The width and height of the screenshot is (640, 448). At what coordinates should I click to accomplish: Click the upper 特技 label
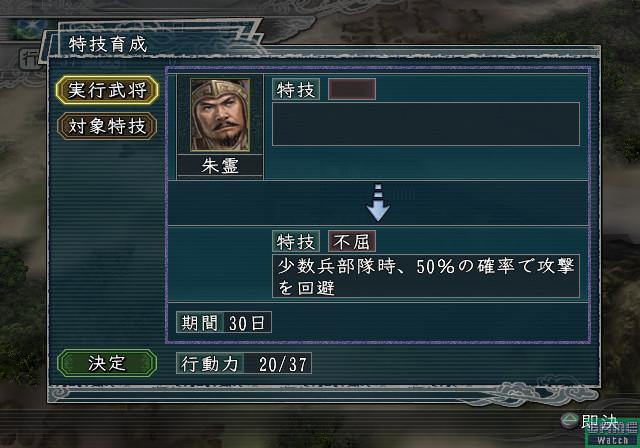click(296, 89)
